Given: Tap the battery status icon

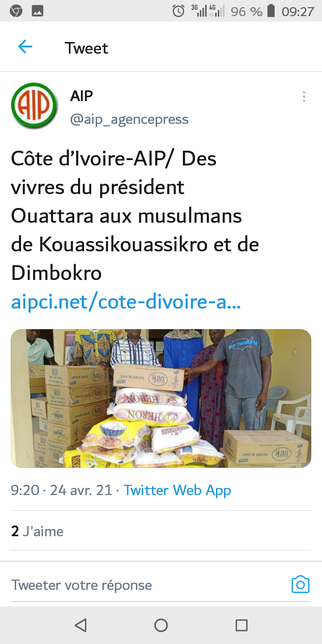Looking at the screenshot, I should click(x=271, y=11).
